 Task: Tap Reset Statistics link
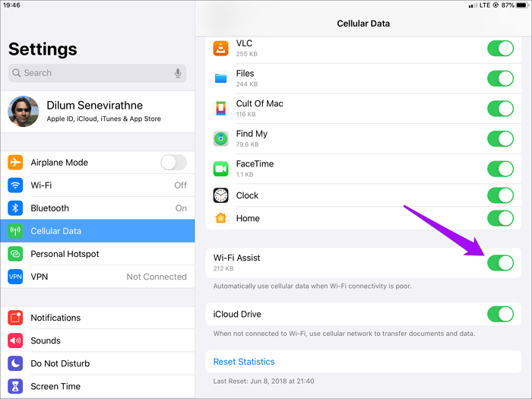click(244, 362)
